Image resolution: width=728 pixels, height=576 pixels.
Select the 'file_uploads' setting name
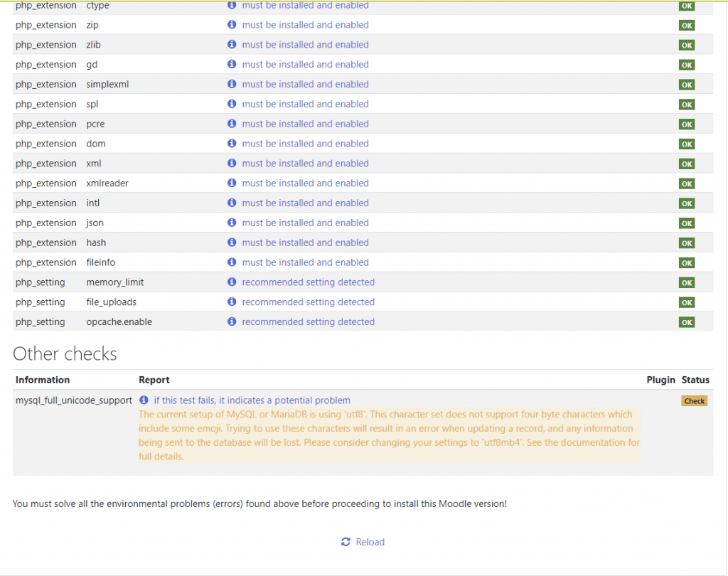click(x=112, y=302)
